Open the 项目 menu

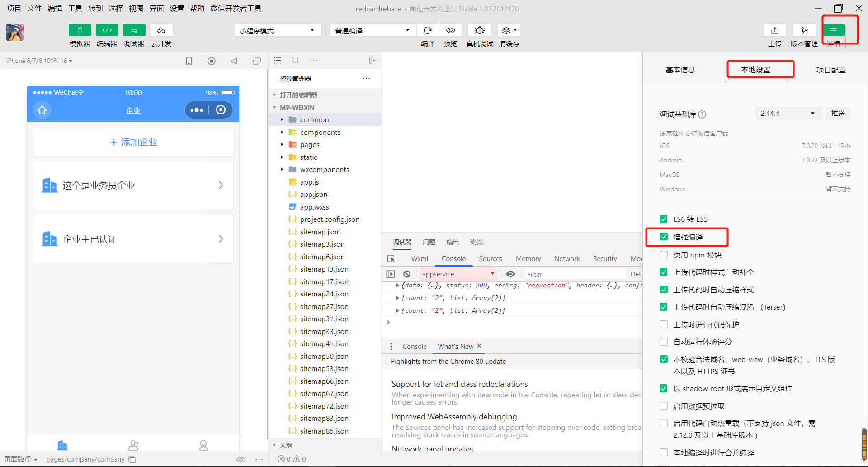[x=14, y=9]
